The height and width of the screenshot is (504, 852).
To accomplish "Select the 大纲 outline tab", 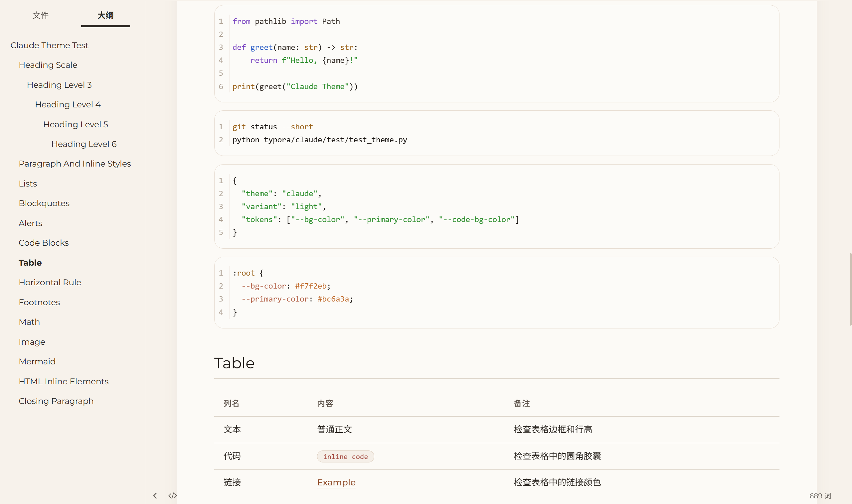I will [x=105, y=15].
